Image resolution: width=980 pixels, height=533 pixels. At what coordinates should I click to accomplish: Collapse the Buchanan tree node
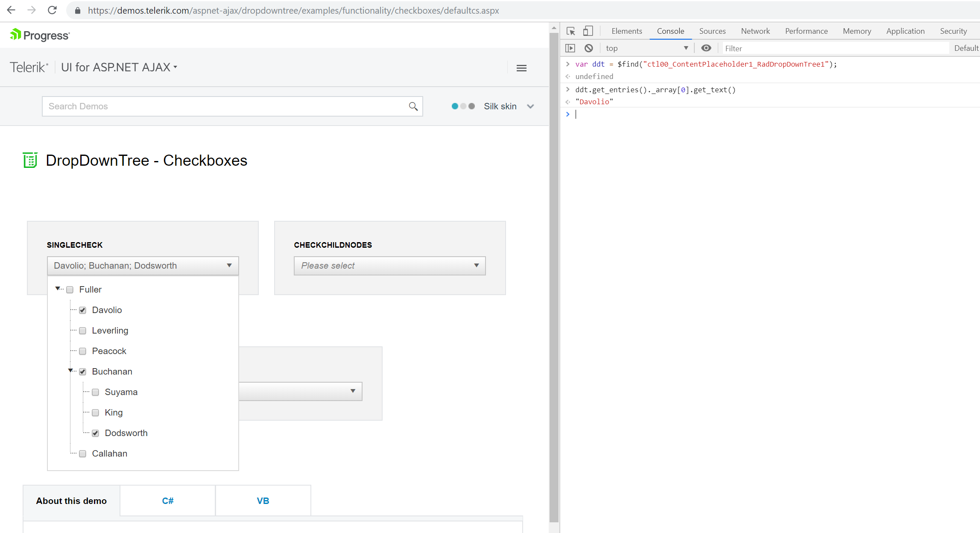click(70, 371)
